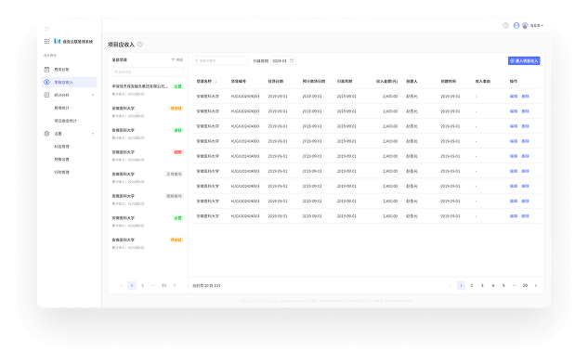
Task: Click the blue 录入项目收入 button
Action: pyautogui.click(x=524, y=60)
